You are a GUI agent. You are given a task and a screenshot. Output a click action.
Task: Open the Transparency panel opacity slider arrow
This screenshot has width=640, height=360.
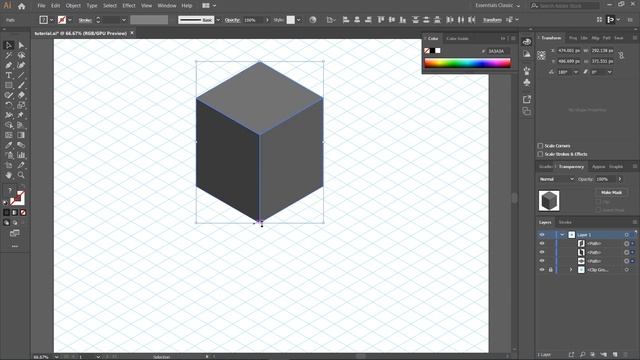coord(620,179)
